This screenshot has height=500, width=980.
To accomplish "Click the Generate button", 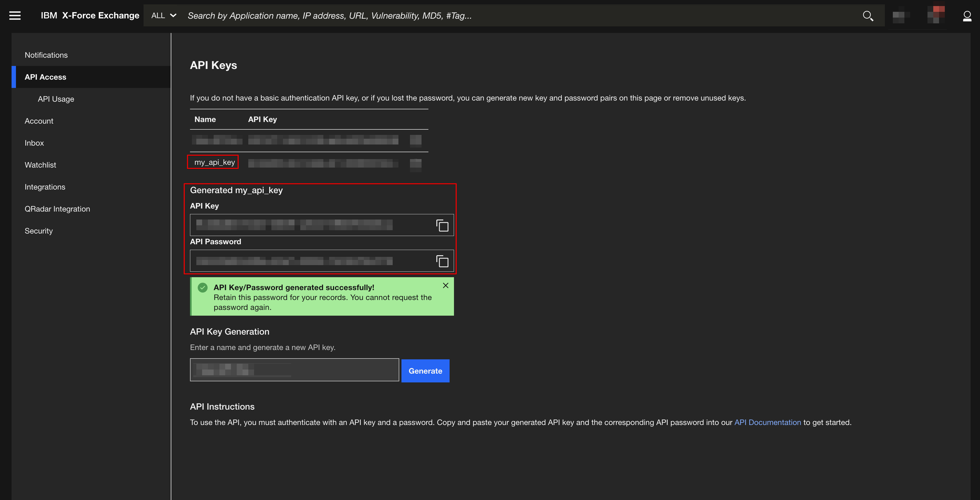I will [x=425, y=371].
